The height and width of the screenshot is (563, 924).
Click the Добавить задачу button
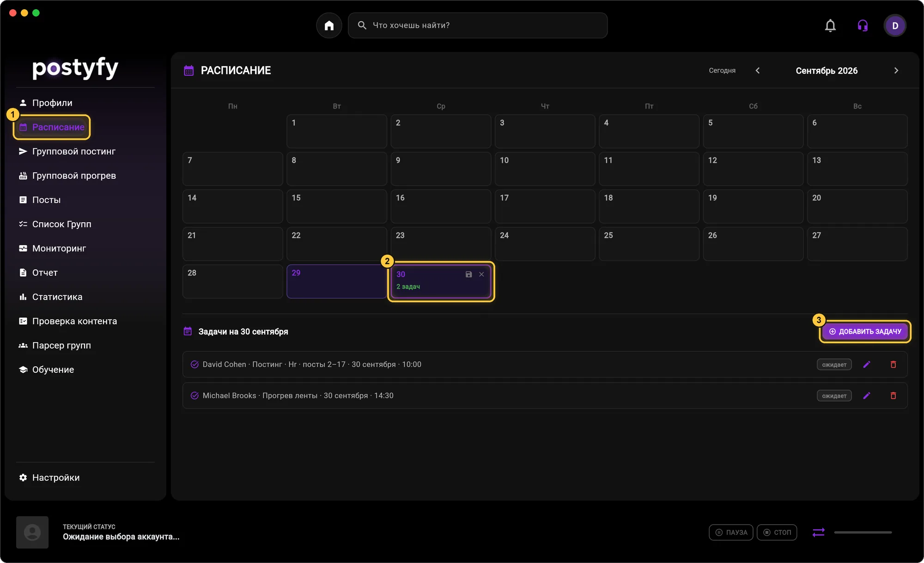865,332
